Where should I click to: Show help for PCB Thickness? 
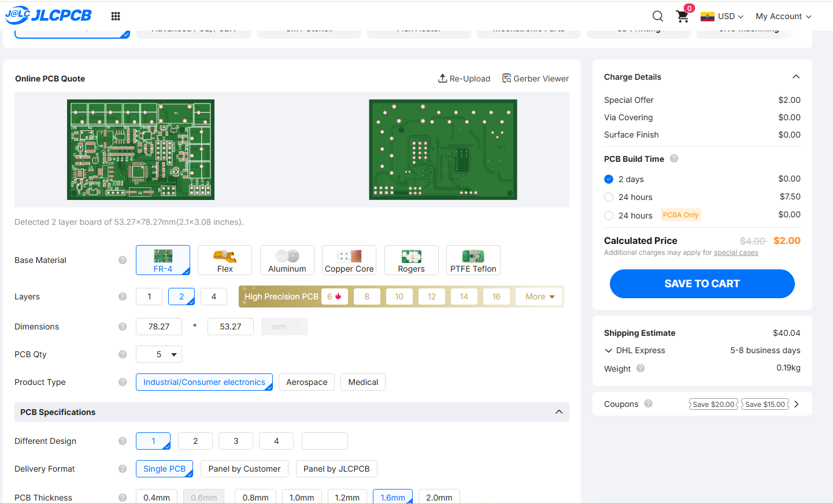[123, 498]
